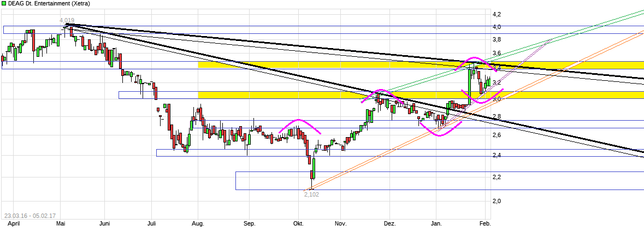Click the 4,2 price axis value

point(497,14)
